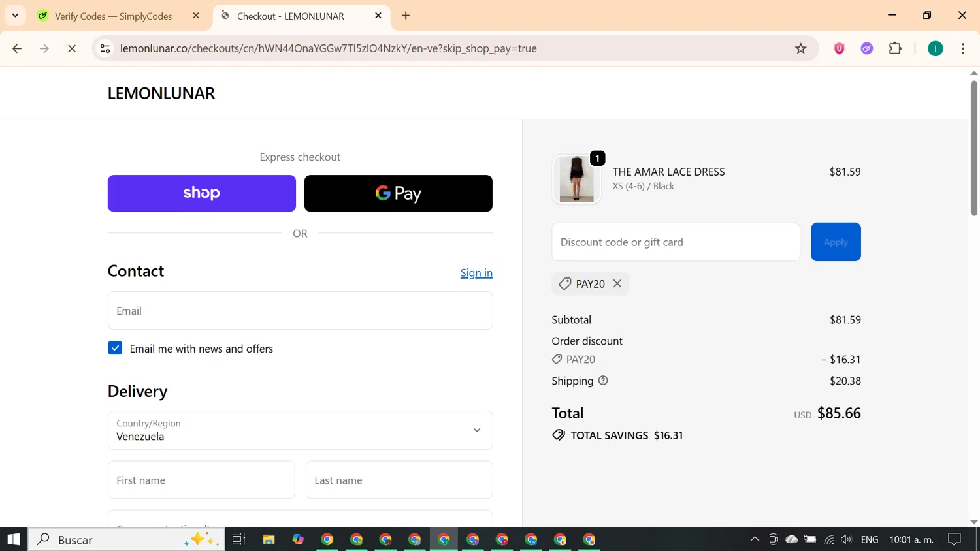The image size is (980, 551).
Task: Bookmark this page with star icon
Action: [x=800, y=48]
